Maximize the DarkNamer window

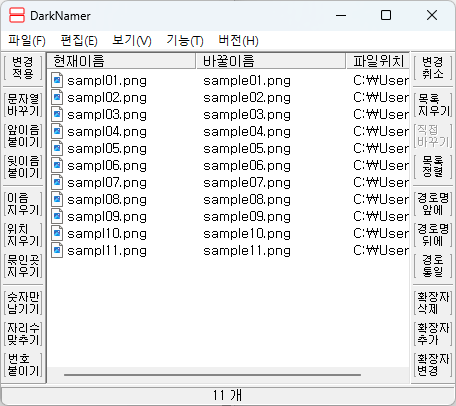tap(386, 15)
